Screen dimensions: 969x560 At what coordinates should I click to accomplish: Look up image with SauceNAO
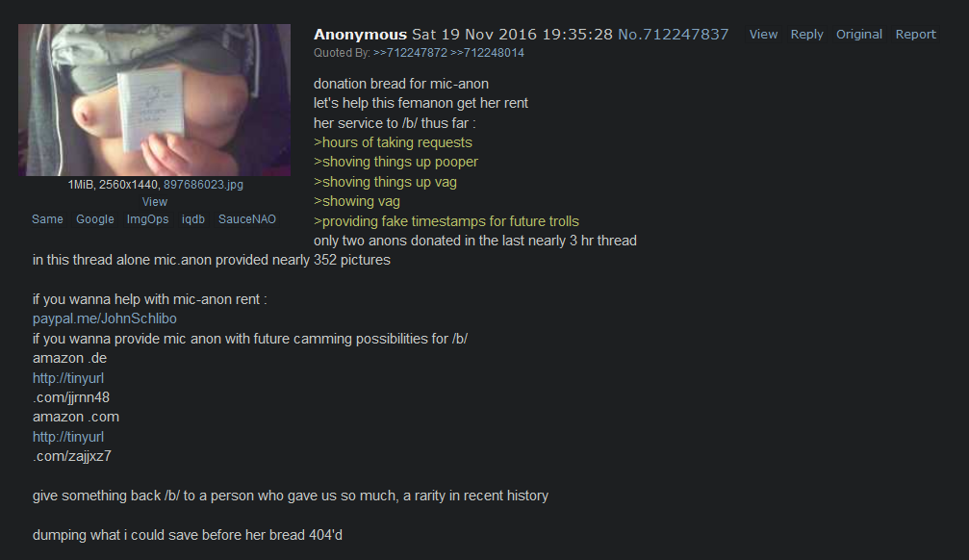point(247,218)
